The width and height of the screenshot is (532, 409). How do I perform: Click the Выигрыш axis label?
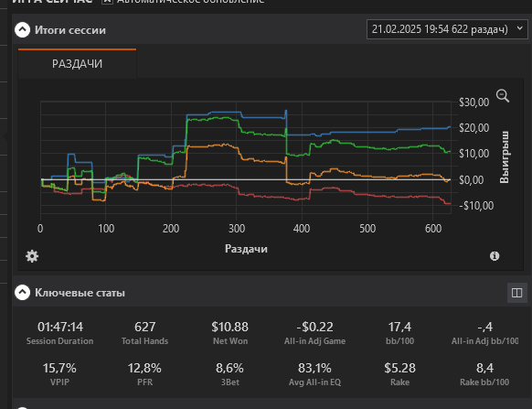point(505,157)
